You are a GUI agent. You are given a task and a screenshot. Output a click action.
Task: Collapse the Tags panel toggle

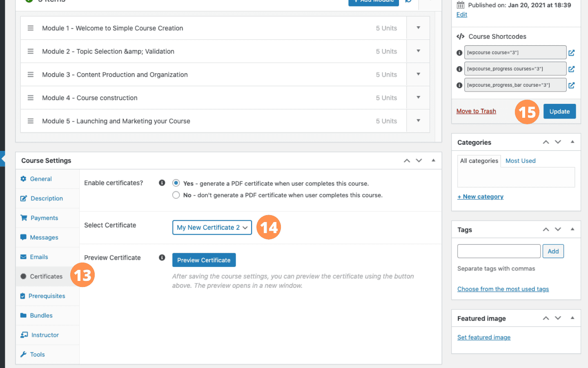[x=572, y=229]
